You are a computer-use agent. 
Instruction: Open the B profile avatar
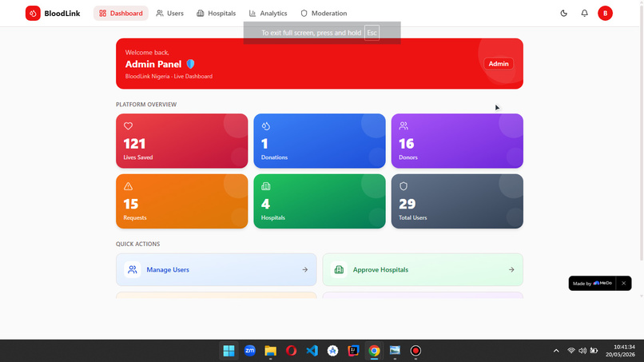[605, 13]
